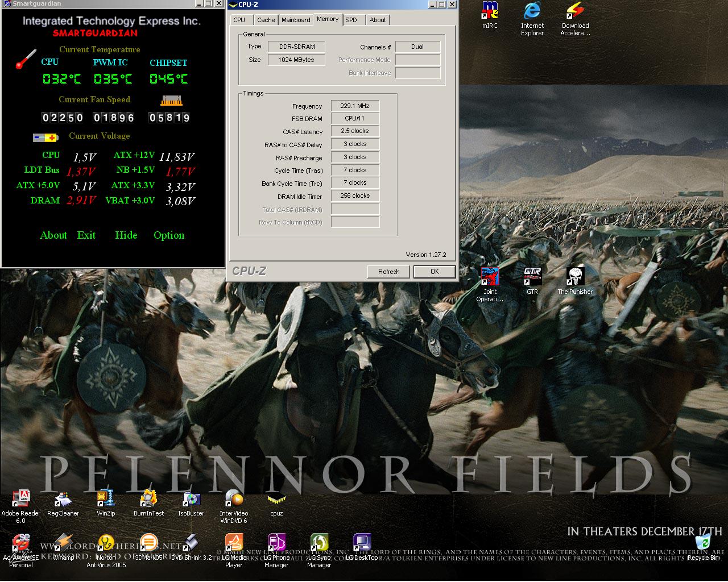Click the FSB:DRAM value CPU/11

click(x=355, y=118)
